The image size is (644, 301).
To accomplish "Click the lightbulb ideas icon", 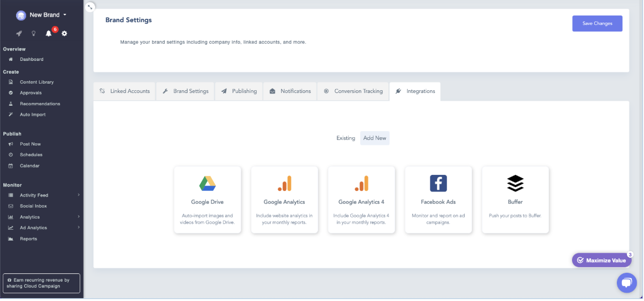I will [x=33, y=34].
